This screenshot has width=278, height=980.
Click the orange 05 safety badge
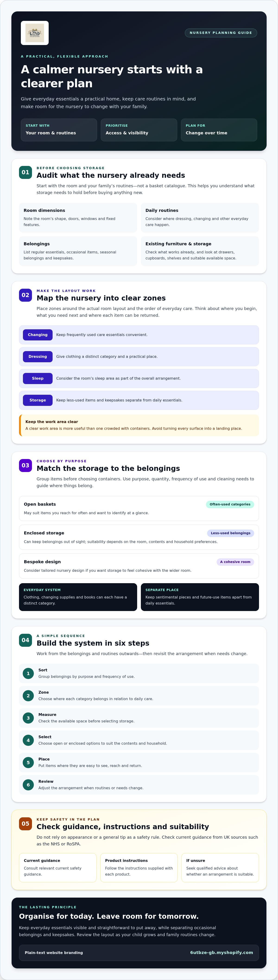25,824
